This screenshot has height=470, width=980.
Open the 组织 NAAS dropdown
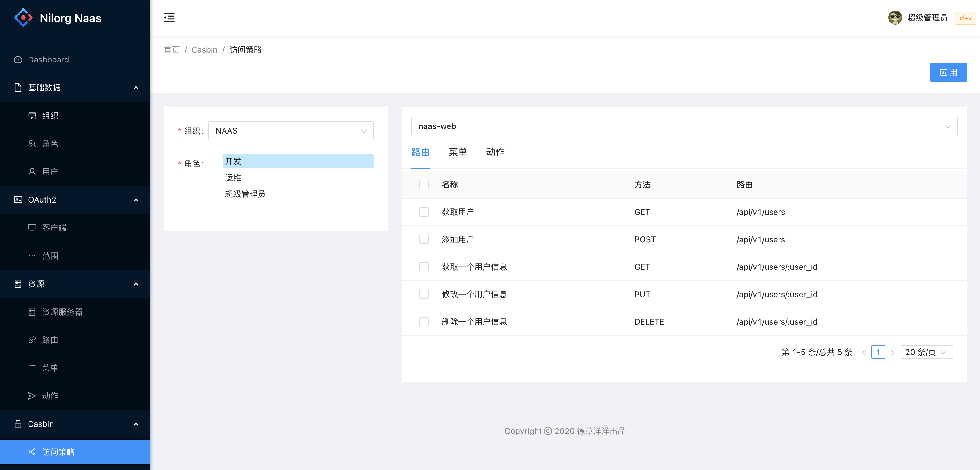(x=291, y=131)
